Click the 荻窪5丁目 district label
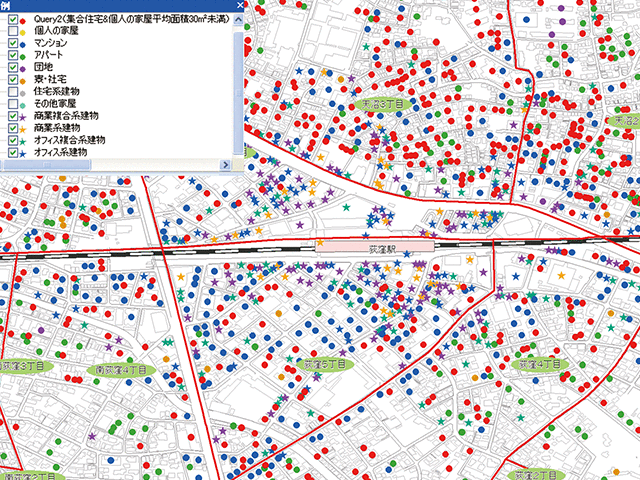The image size is (640, 480). click(x=327, y=366)
